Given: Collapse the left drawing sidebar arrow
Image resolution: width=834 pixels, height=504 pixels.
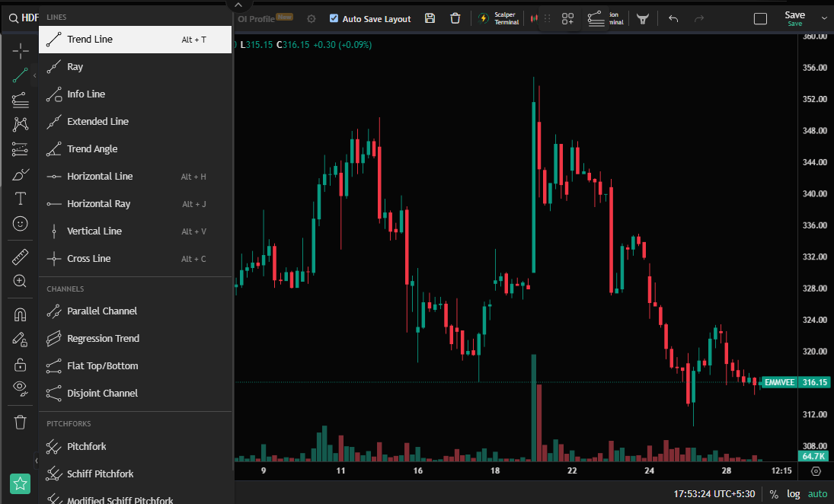Looking at the screenshot, I should tap(36, 461).
